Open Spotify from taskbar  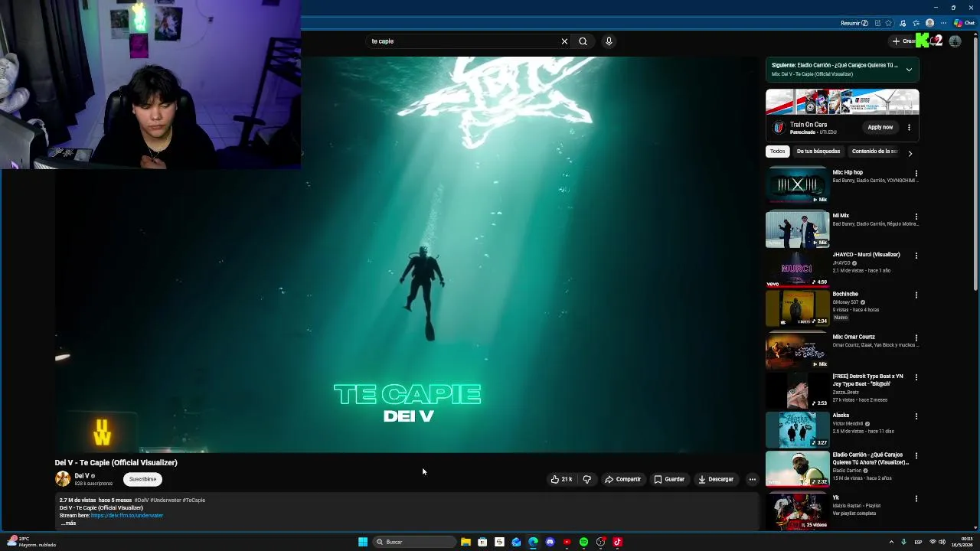583,542
